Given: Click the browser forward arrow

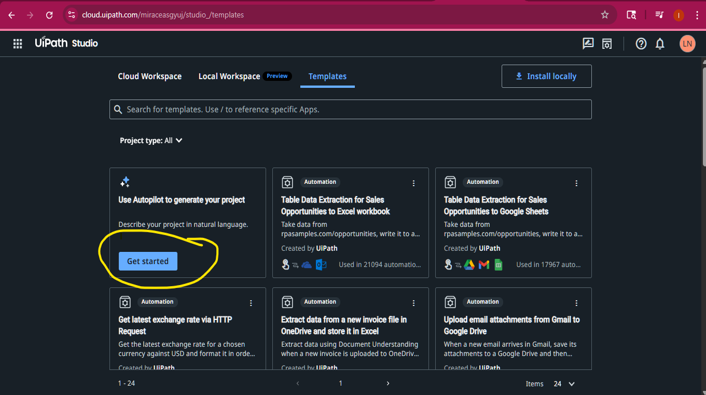Looking at the screenshot, I should click(30, 15).
